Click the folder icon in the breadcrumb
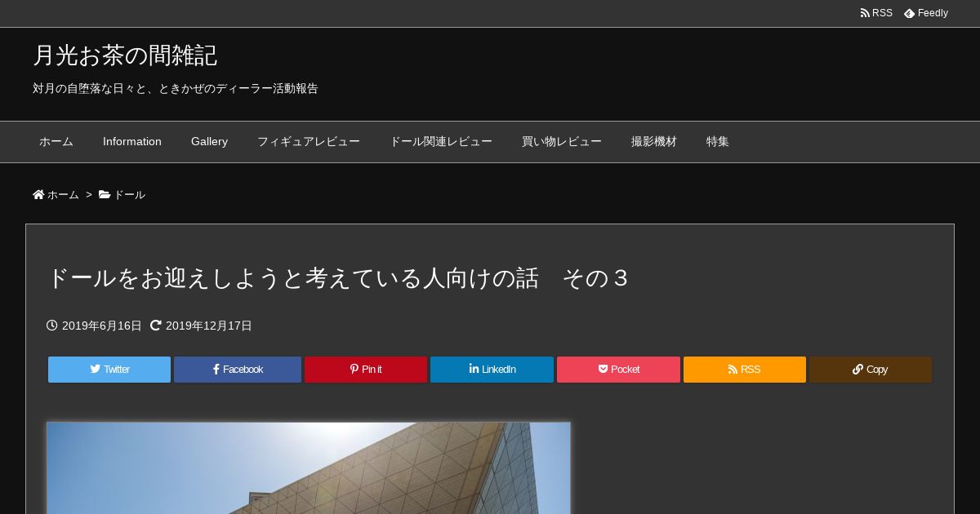The height and width of the screenshot is (514, 980). point(105,194)
